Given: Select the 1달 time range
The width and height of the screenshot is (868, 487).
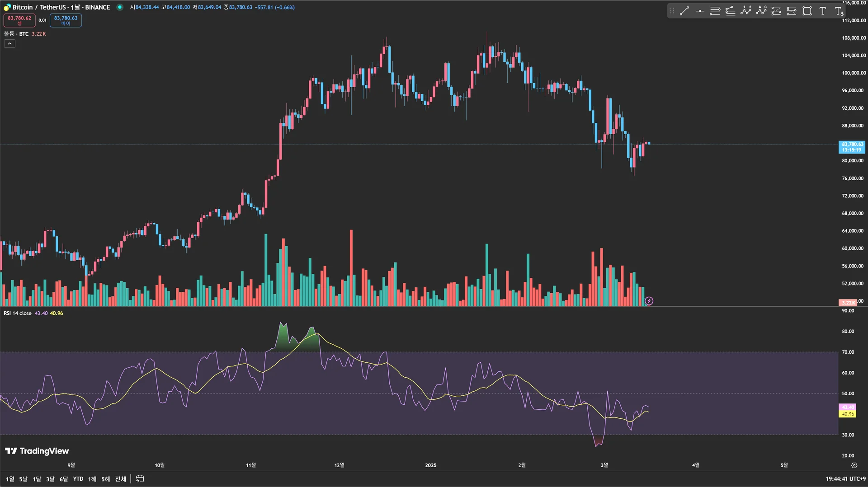Looking at the screenshot, I should 37,479.
